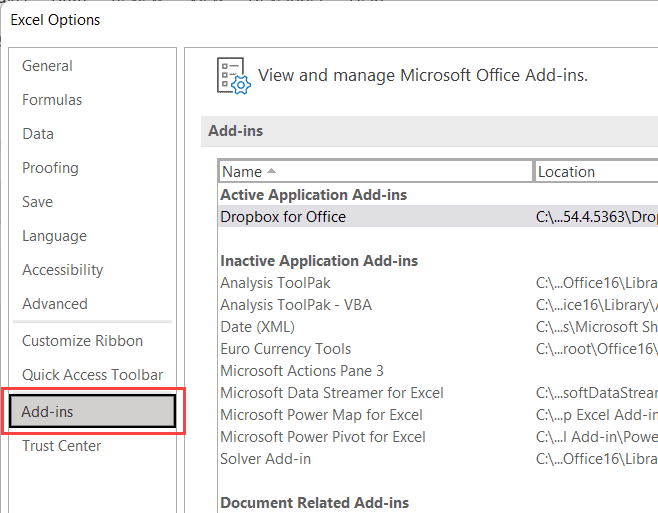This screenshot has height=513, width=658.
Task: Open the Language settings category
Action: pyautogui.click(x=54, y=236)
